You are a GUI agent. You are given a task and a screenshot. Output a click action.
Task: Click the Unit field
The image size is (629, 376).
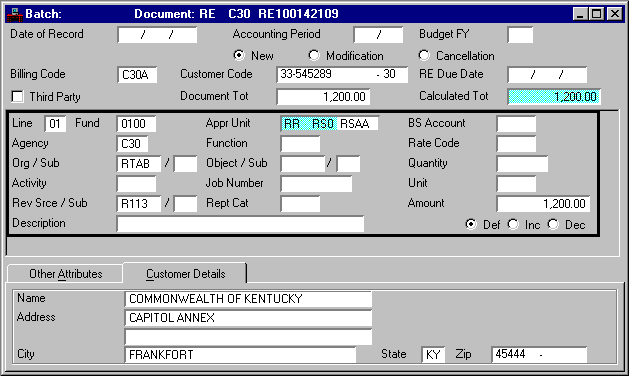click(x=516, y=184)
